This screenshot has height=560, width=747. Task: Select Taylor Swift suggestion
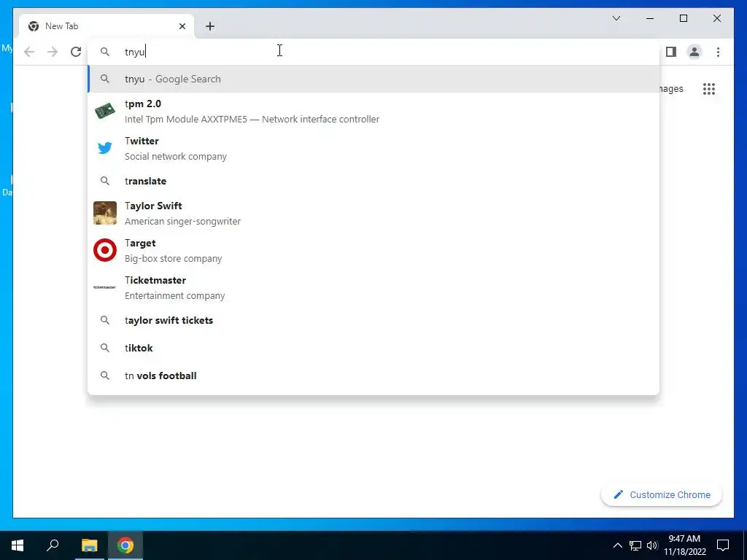(x=373, y=214)
